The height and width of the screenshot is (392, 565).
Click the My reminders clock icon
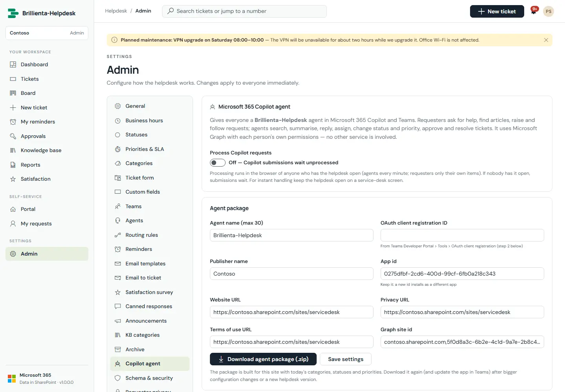(13, 122)
